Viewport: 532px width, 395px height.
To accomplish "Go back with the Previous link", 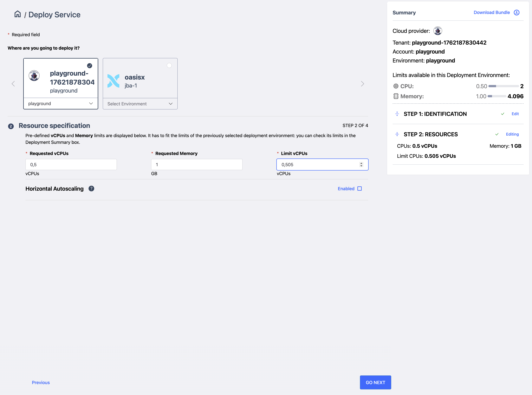I will click(41, 382).
